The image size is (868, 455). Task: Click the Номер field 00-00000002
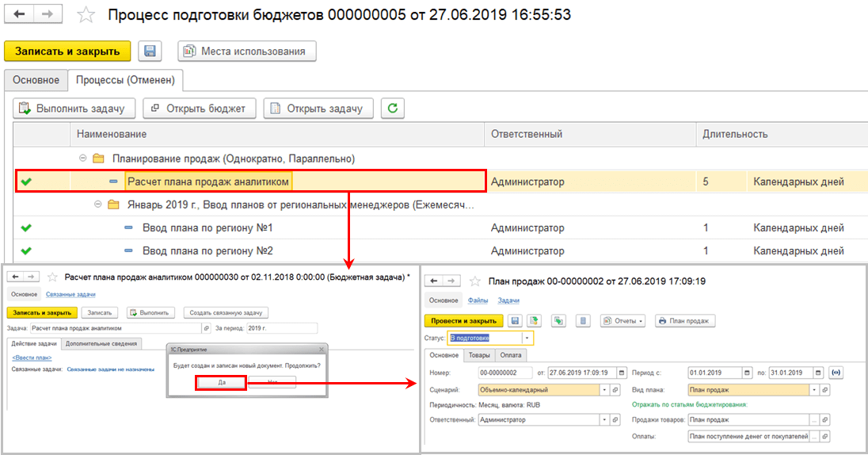[x=504, y=373]
